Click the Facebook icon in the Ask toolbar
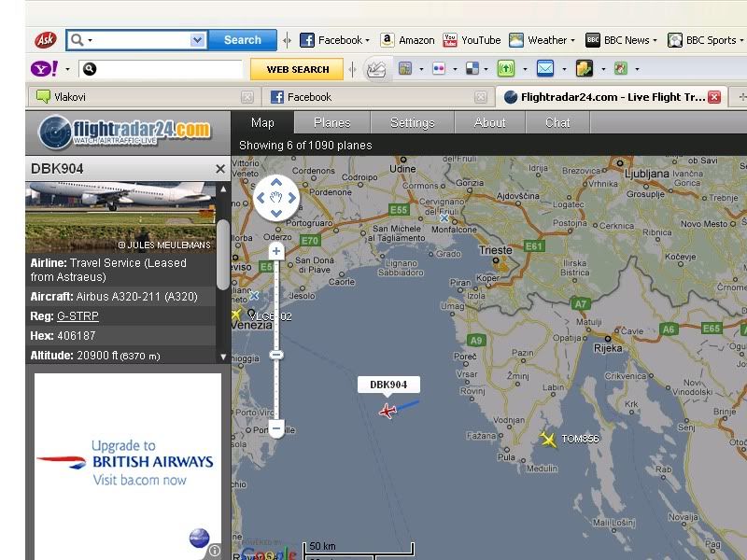Image resolution: width=747 pixels, height=560 pixels. pyautogui.click(x=307, y=40)
